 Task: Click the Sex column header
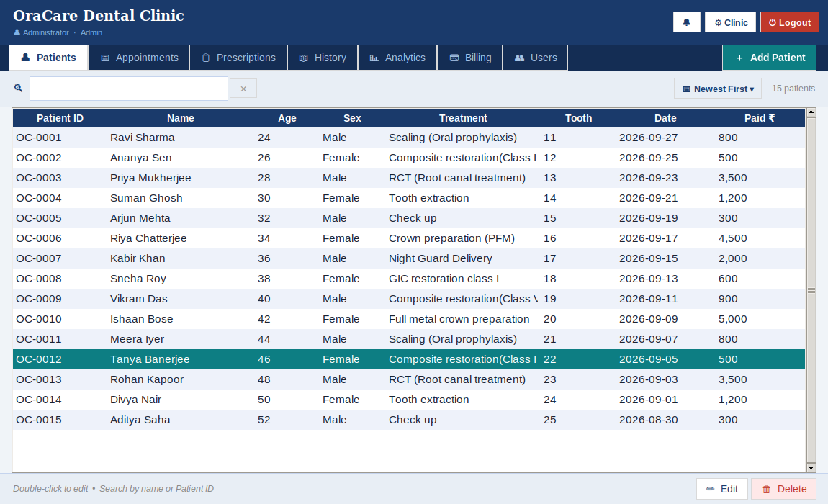point(352,118)
